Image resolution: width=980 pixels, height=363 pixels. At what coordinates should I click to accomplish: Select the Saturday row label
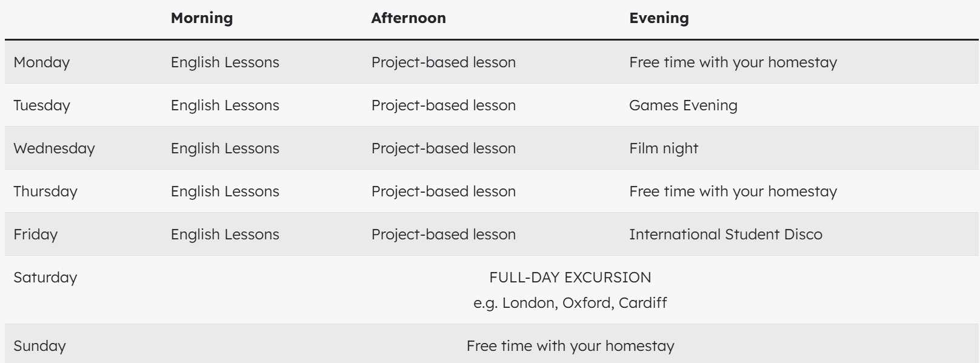(45, 278)
